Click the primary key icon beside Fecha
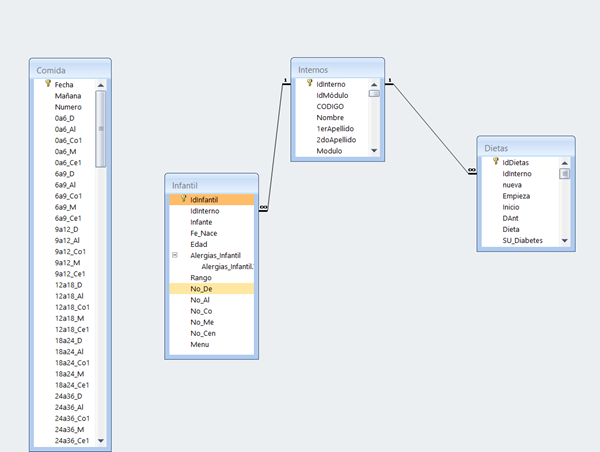The width and height of the screenshot is (600, 452). pos(47,85)
